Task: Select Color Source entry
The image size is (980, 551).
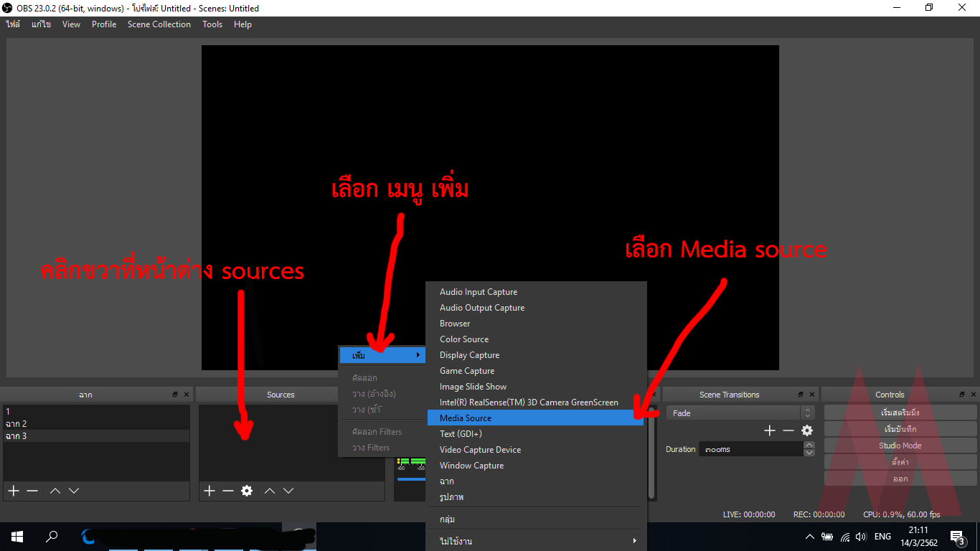Action: click(x=535, y=339)
